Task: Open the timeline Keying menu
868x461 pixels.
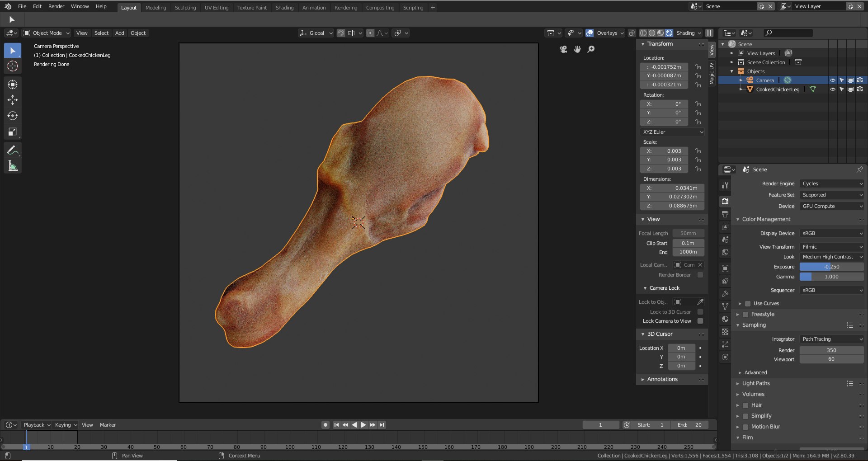Action: point(66,425)
